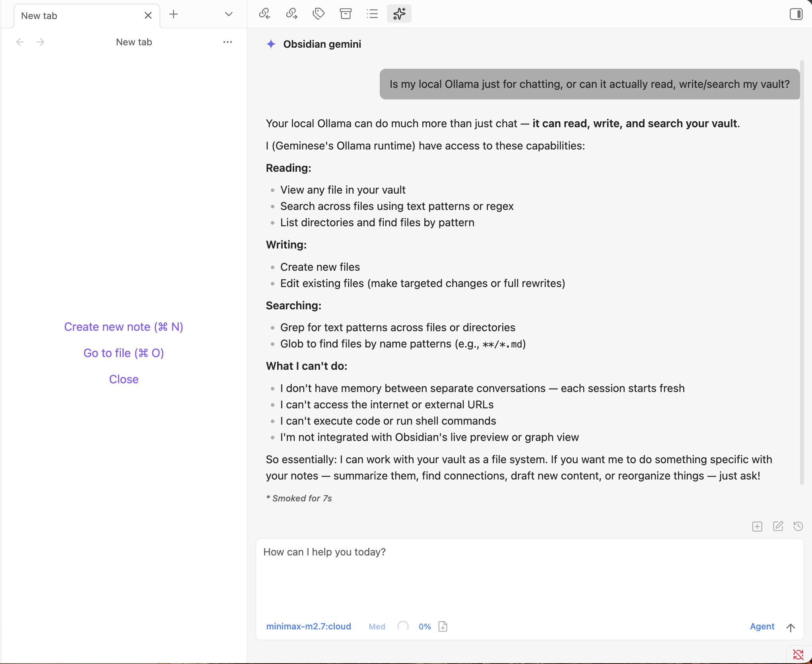Open the archived notes pane
The height and width of the screenshot is (664, 812).
pyautogui.click(x=345, y=14)
